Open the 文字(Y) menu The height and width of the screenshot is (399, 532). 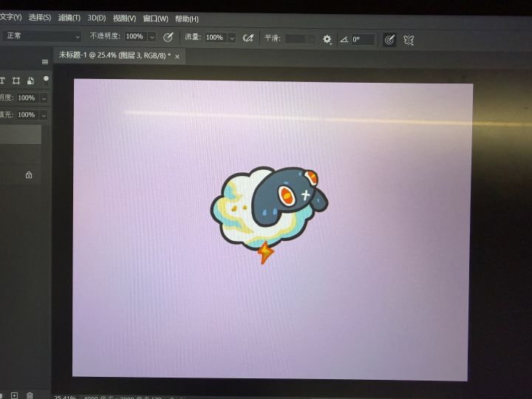tap(10, 17)
